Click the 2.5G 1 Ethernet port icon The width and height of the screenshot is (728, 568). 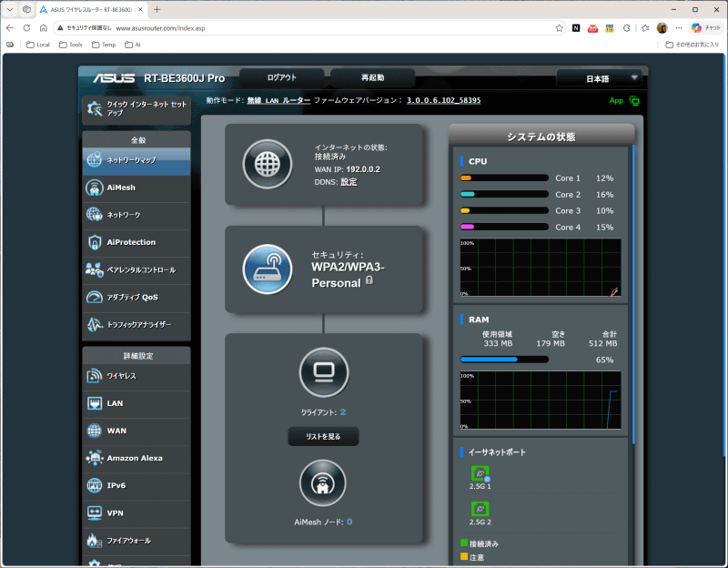(480, 473)
